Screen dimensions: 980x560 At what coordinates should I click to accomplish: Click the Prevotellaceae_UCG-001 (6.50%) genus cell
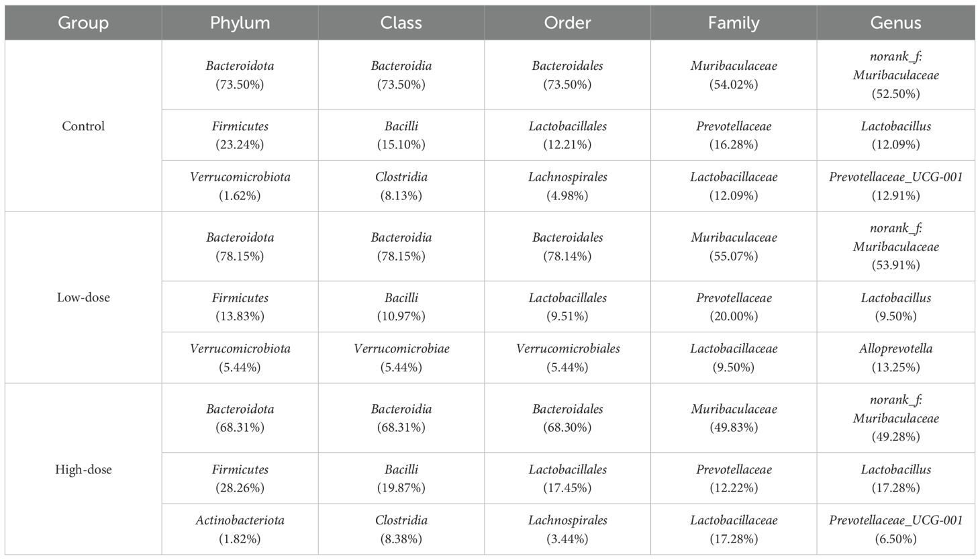point(895,529)
